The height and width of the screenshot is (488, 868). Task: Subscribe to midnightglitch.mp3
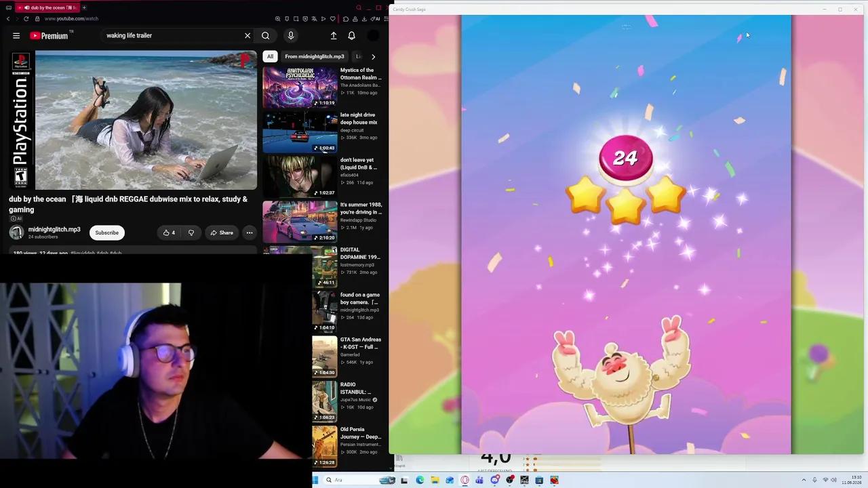coord(106,233)
